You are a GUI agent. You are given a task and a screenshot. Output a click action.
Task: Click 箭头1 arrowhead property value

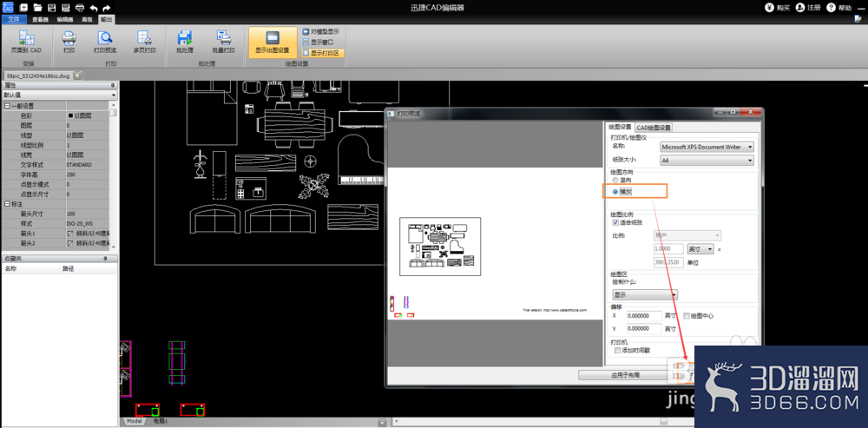(x=88, y=234)
